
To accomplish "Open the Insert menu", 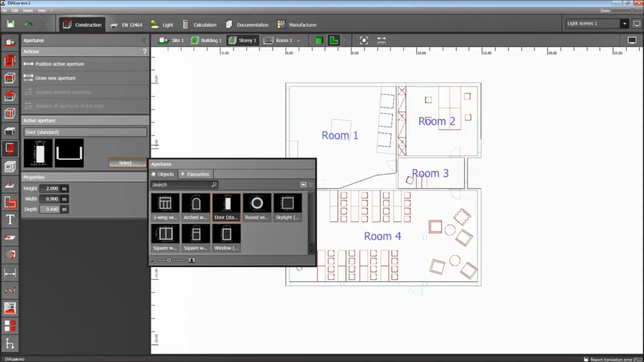I will (x=28, y=10).
